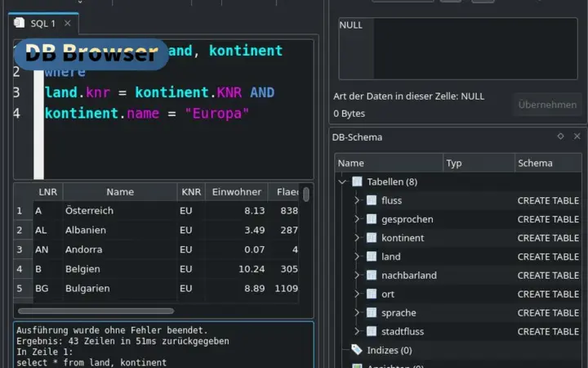Expand the sprache table
This screenshot has width=588, height=368.
pos(358,312)
